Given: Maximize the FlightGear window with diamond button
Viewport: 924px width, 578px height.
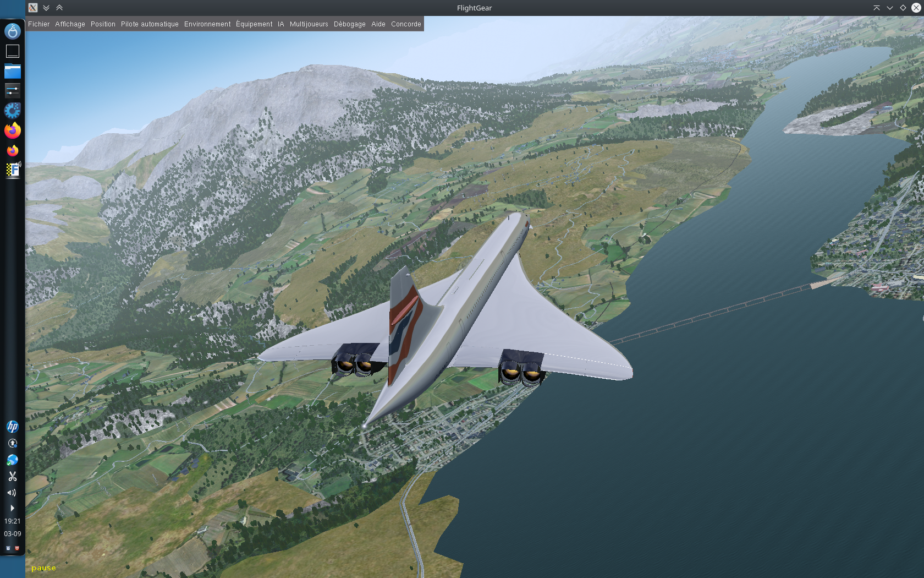Looking at the screenshot, I should pyautogui.click(x=903, y=8).
